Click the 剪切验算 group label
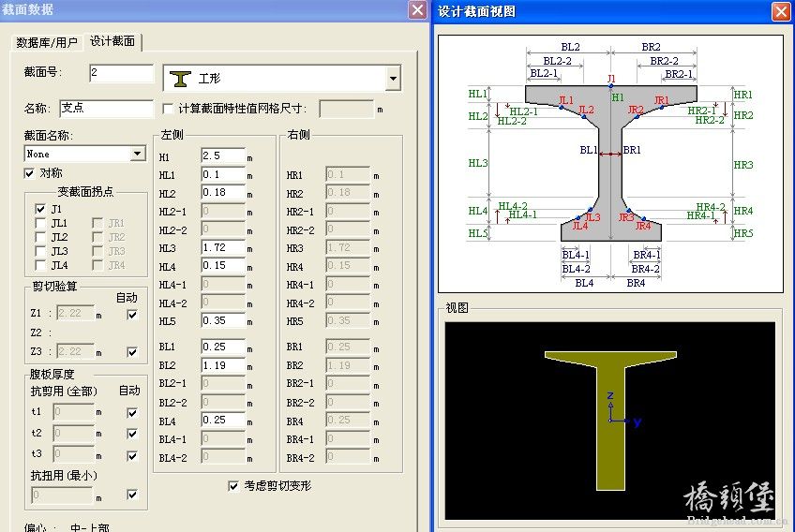The height and width of the screenshot is (532, 795). tap(54, 287)
